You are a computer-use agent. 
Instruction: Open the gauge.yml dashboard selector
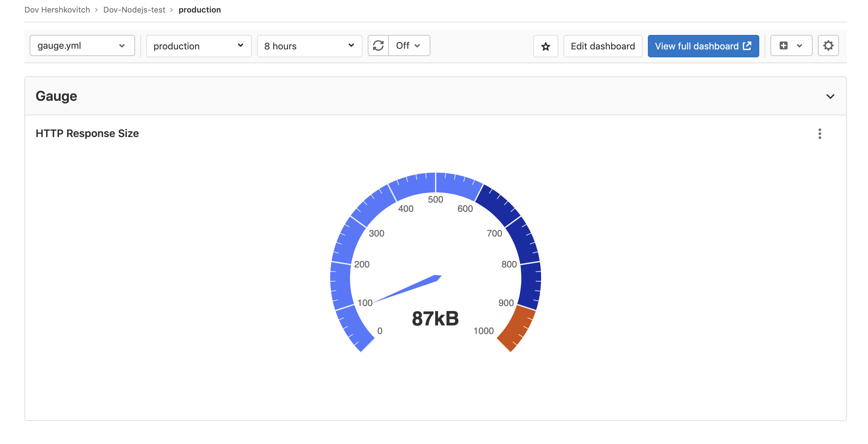[x=82, y=45]
